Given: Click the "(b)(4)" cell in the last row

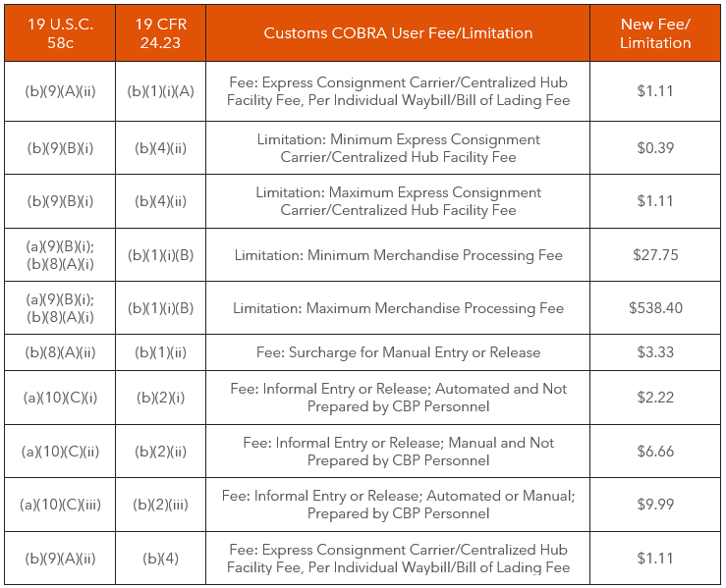Looking at the screenshot, I should pos(161,559).
